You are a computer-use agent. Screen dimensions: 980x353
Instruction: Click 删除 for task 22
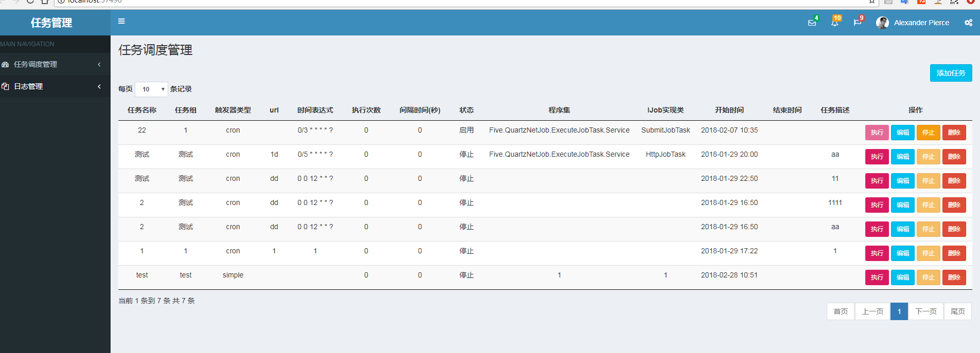click(x=954, y=133)
